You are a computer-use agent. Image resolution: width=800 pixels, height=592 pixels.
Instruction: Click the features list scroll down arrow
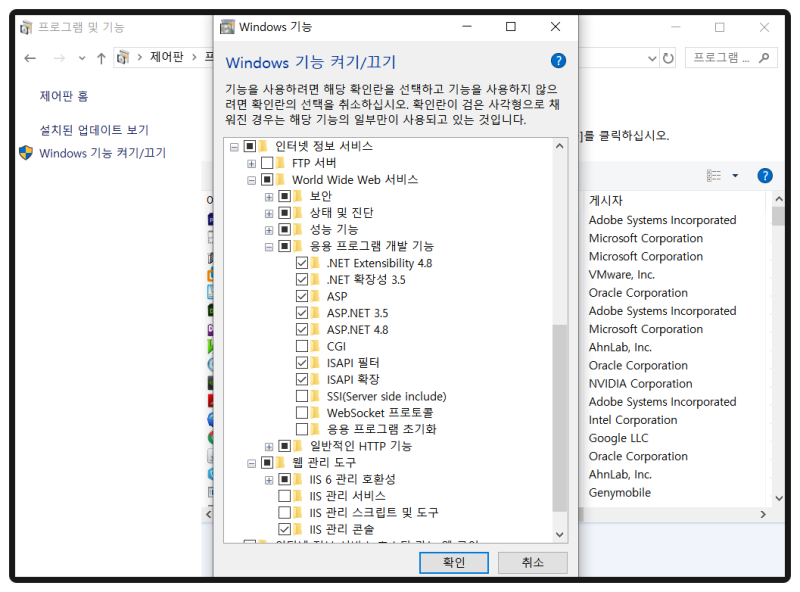[560, 534]
